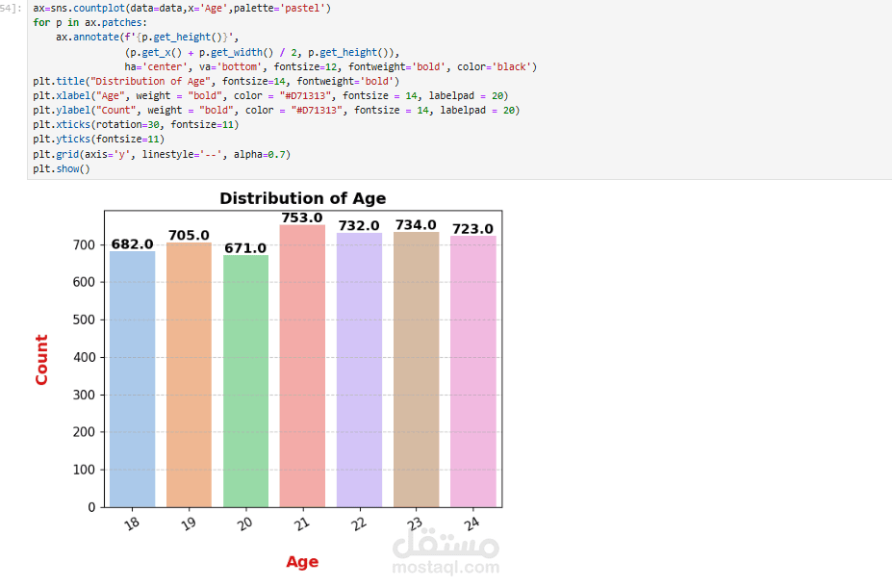Select the cell execution prompt number 54

(x=12, y=8)
